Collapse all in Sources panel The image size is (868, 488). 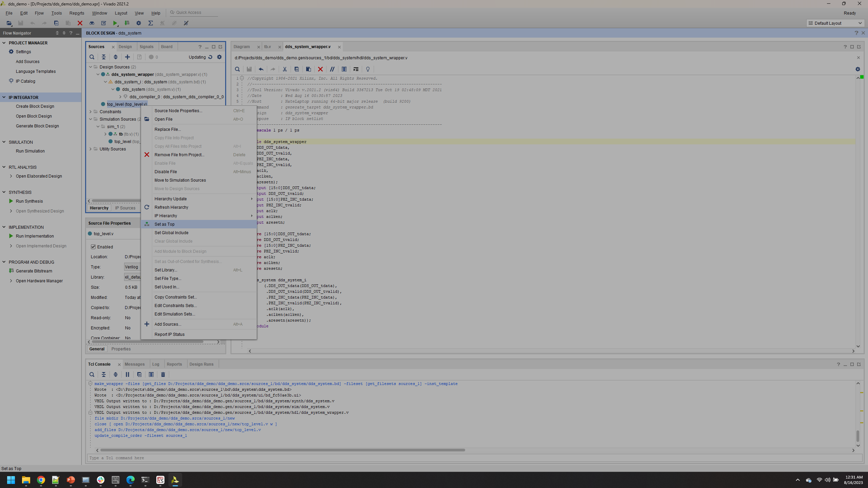104,57
